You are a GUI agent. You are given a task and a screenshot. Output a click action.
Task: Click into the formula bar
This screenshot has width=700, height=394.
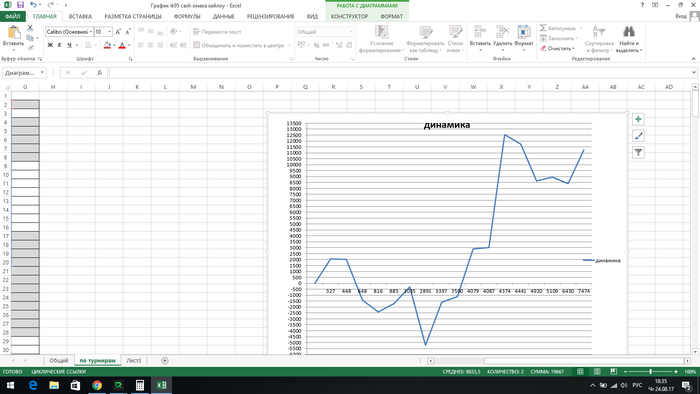[x=400, y=73]
